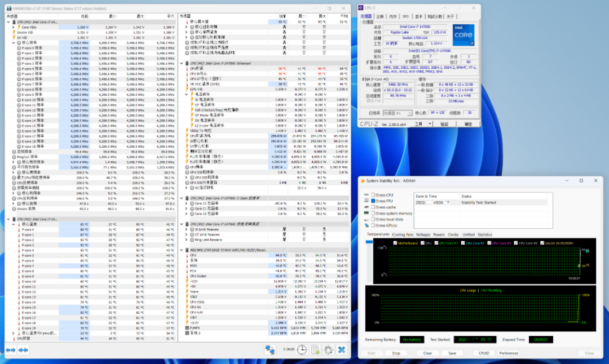This screenshot has width=609, height=364.
Task: Click the HWiNFO collapse columns arrows icon
Action: [23, 350]
